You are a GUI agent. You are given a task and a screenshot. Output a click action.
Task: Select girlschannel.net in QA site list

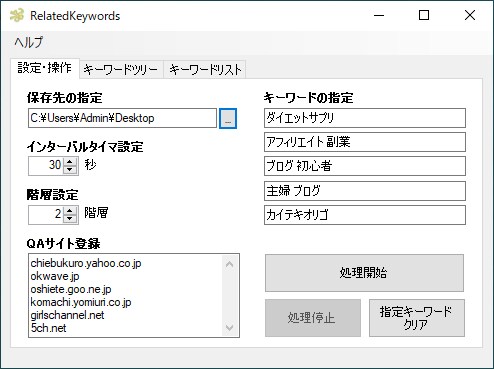click(67, 315)
